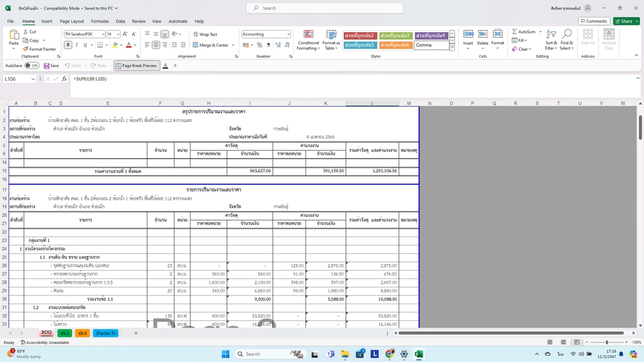Click the Format Painter brush
The width and height of the screenshot is (644, 362).
(25, 49)
